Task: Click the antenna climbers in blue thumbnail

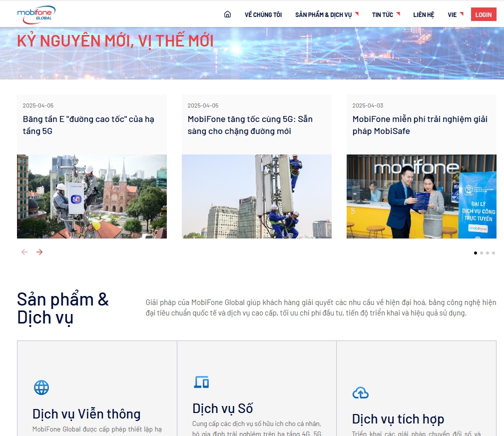Action: 257,196
